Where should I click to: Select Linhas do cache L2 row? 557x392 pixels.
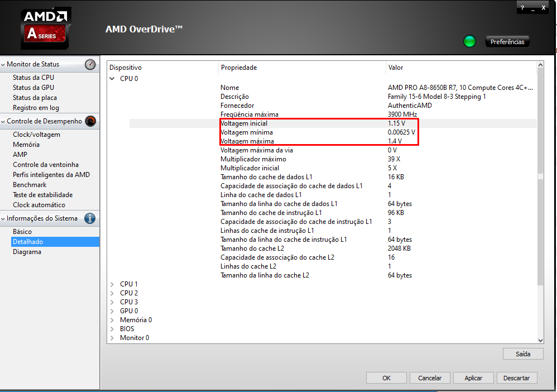pyautogui.click(x=333, y=266)
